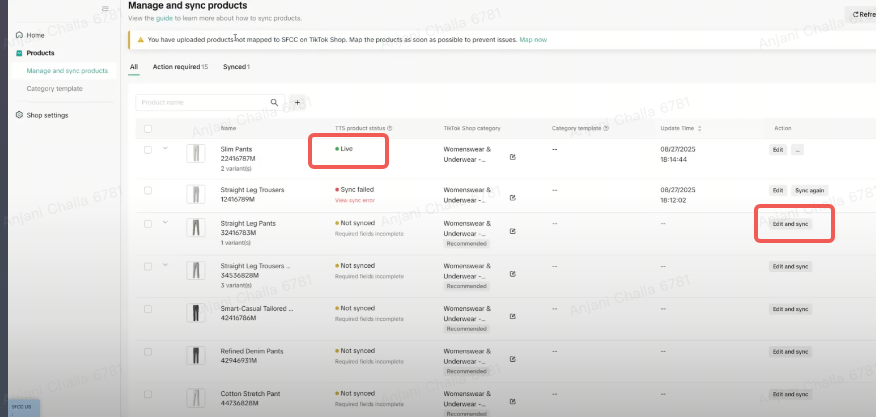Sort the table by Update Time

coord(700,128)
